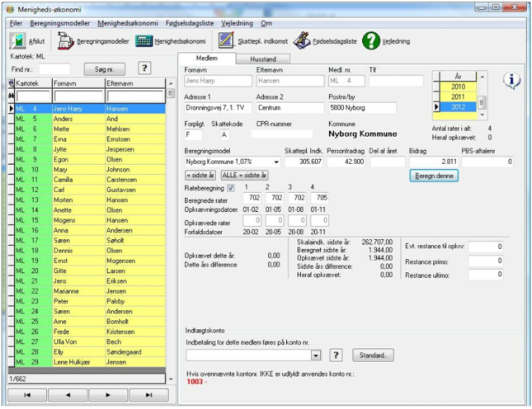Click the '= sidste år' button
532x409 pixels.
click(x=200, y=176)
